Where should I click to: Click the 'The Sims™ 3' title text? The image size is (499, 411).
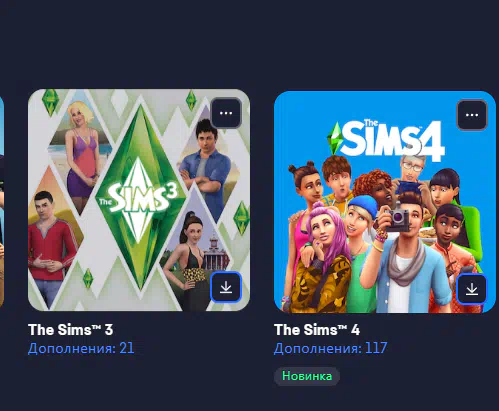point(71,330)
